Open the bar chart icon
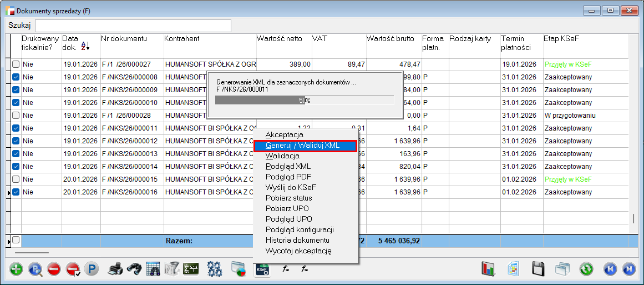Image resolution: width=644 pixels, height=285 pixels. [488, 269]
